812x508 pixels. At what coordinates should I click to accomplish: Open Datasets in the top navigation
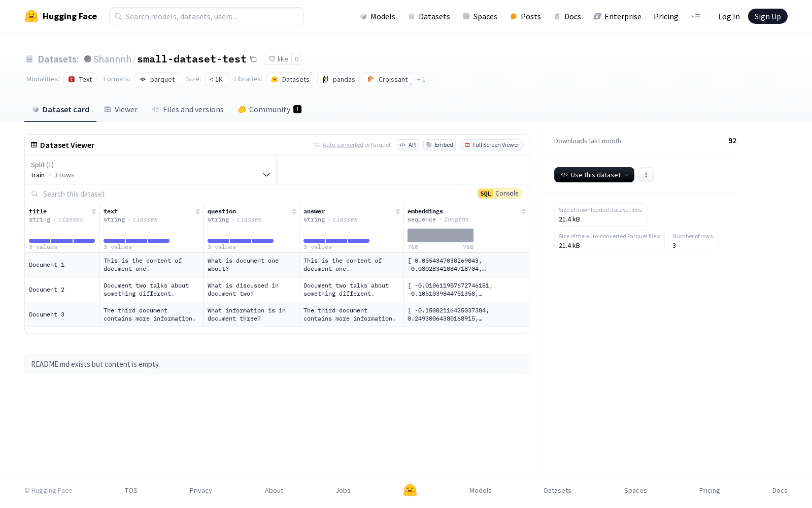[x=429, y=16]
